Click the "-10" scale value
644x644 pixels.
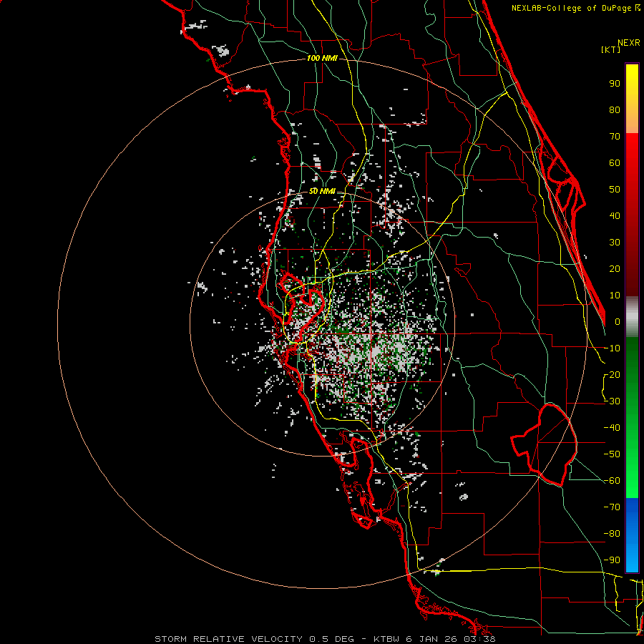click(612, 348)
